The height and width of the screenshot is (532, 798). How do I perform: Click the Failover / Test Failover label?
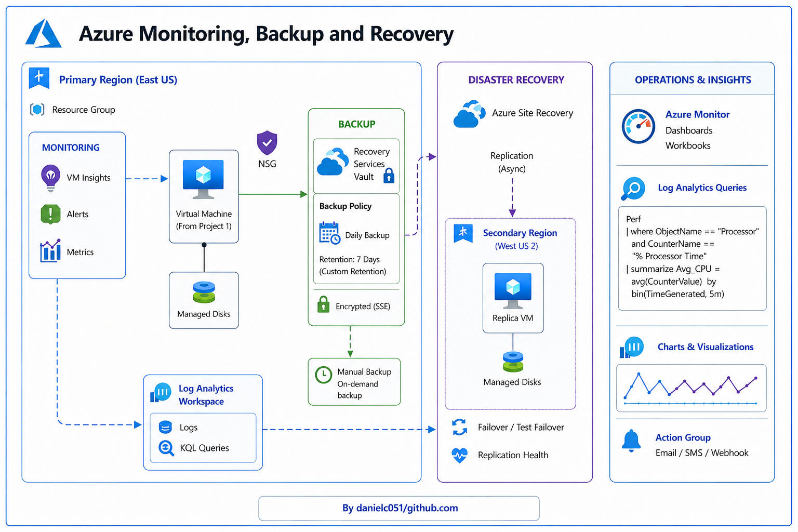point(521,427)
